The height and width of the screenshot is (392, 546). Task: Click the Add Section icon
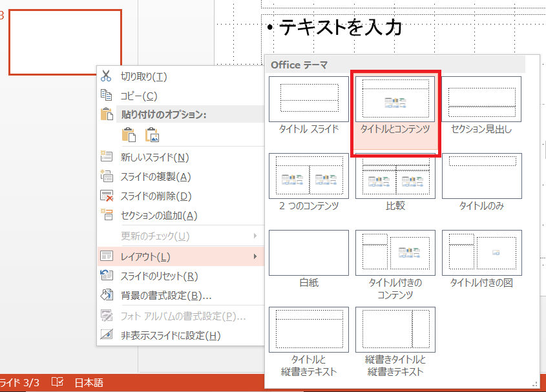tap(107, 214)
